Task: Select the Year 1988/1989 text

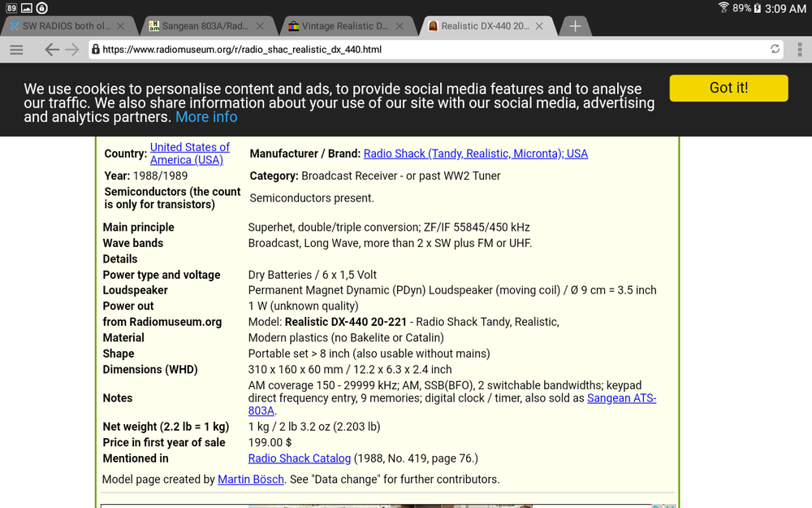Action: (146, 176)
